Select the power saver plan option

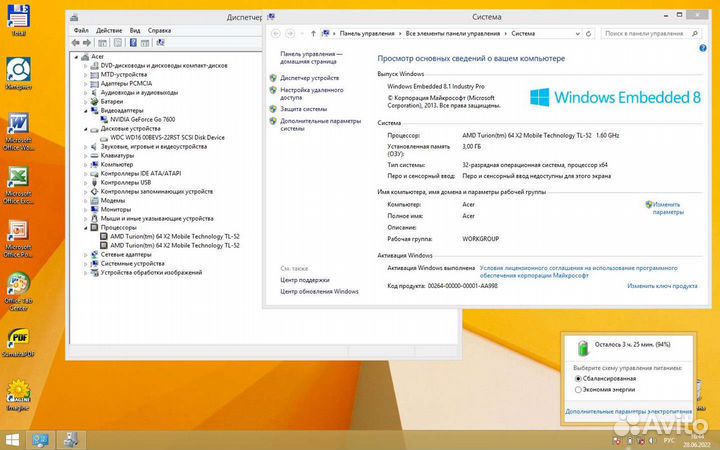click(x=579, y=391)
